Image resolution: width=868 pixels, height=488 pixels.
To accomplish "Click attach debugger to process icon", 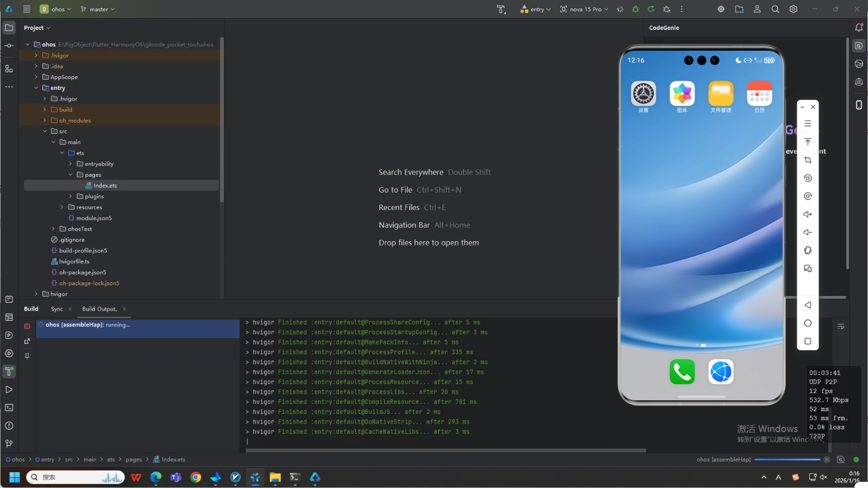I will click(x=666, y=9).
